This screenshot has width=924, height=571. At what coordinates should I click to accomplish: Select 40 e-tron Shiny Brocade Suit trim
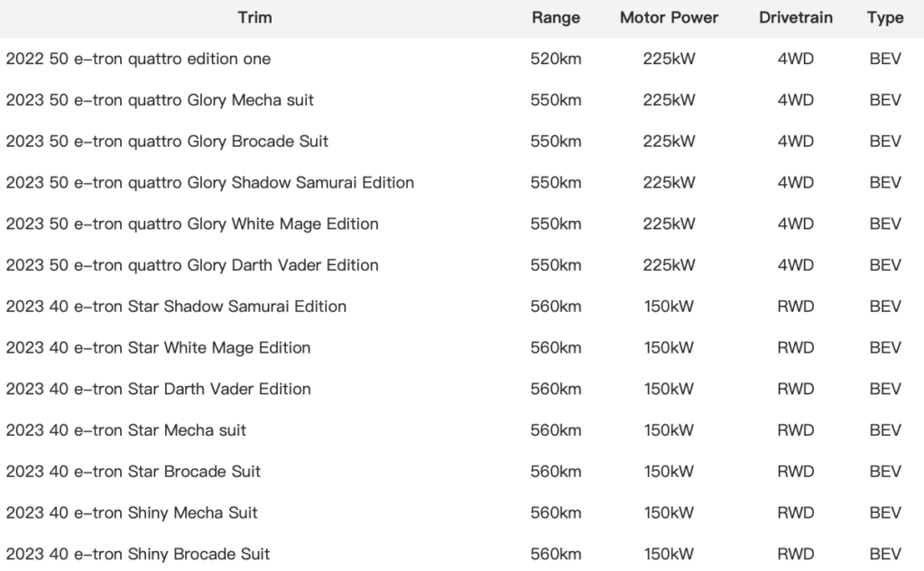coord(137,554)
